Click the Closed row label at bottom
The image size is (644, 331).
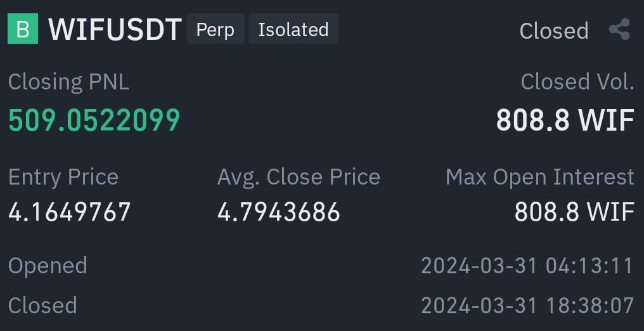click(x=42, y=306)
